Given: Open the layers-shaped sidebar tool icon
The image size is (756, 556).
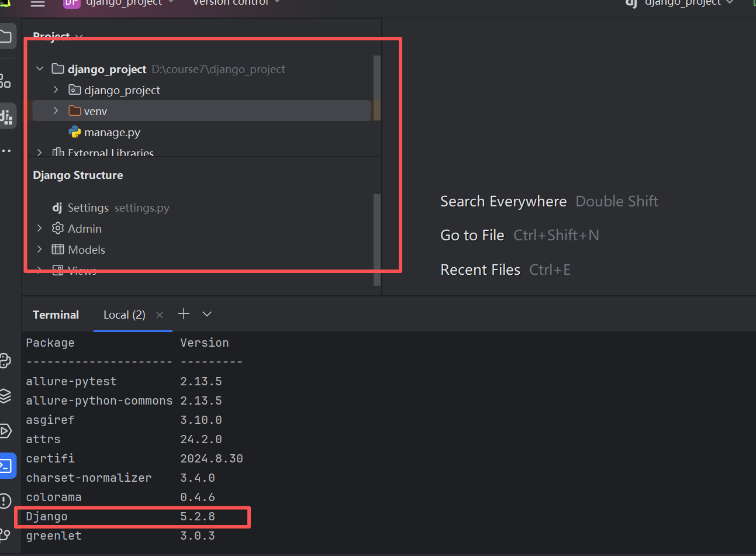Looking at the screenshot, I should (5, 396).
